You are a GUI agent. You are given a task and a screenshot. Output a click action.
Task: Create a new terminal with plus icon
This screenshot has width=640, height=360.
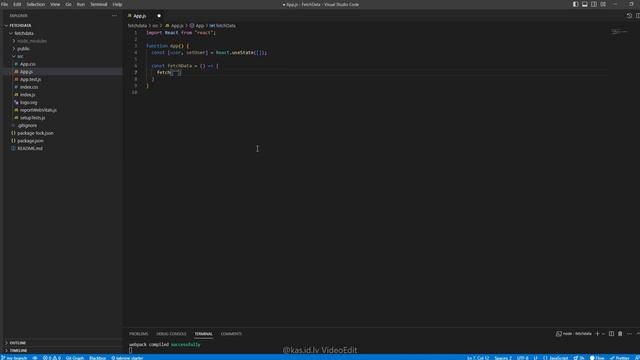pos(598,334)
